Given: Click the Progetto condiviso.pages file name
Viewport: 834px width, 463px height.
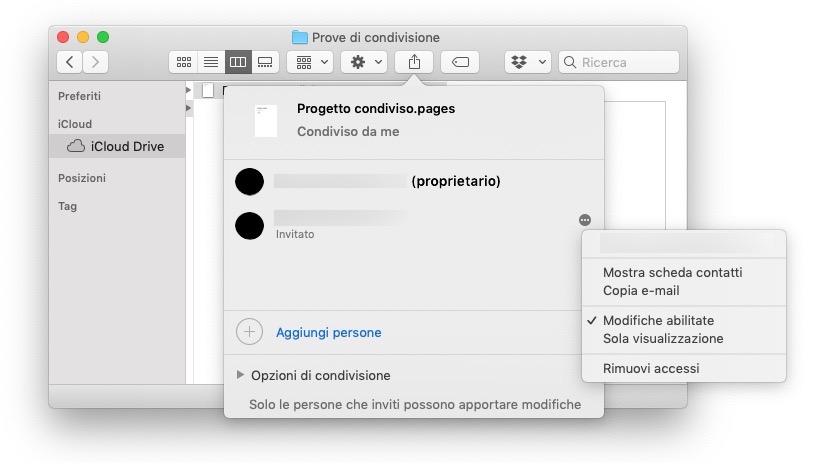Looking at the screenshot, I should coord(376,109).
